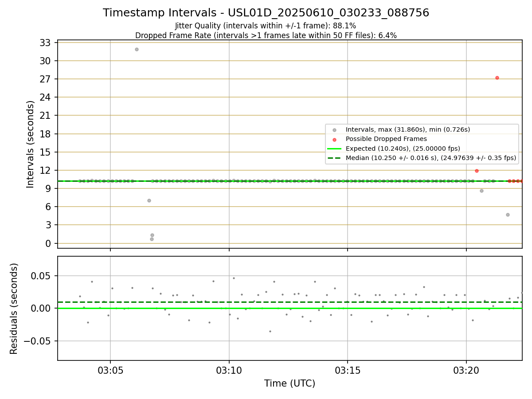The height and width of the screenshot is (399, 532).
Task: Click the red dropped-frame point near 27 seconds
Action: click(x=497, y=78)
